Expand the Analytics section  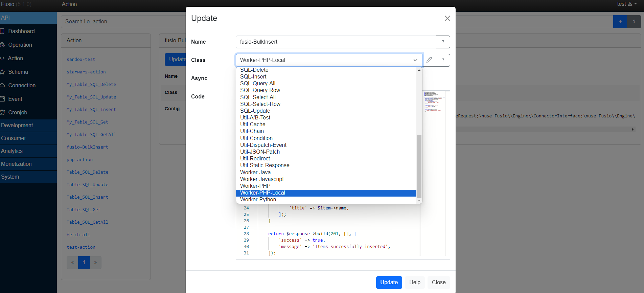click(x=28, y=151)
